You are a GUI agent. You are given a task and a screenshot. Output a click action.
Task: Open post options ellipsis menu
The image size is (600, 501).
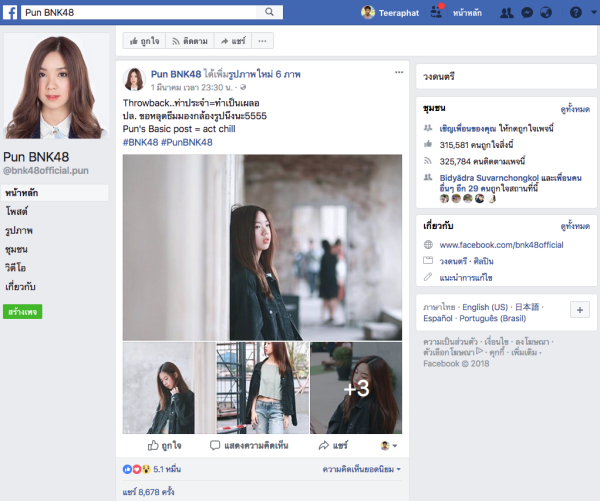pos(399,72)
